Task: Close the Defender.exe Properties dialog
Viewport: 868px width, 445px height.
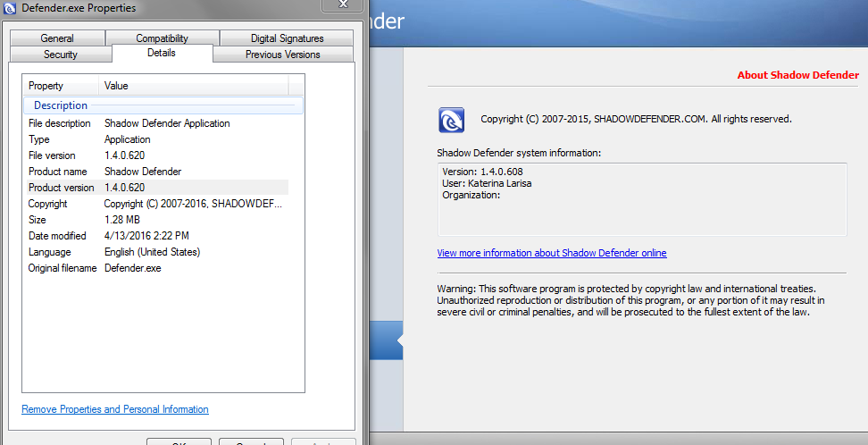Action: pos(343,4)
